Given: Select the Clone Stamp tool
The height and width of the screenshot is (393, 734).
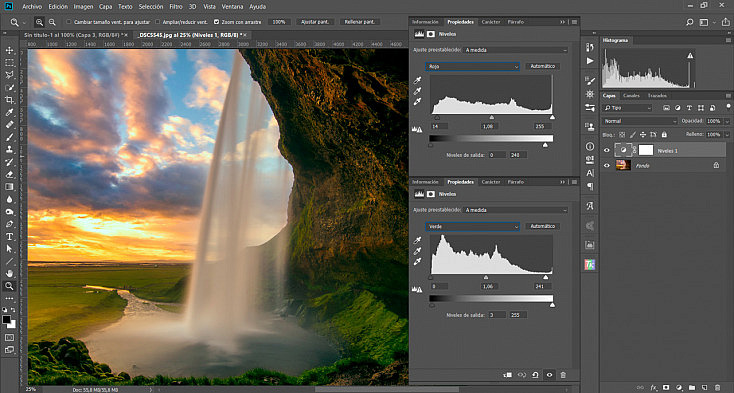Looking at the screenshot, I should (x=9, y=149).
